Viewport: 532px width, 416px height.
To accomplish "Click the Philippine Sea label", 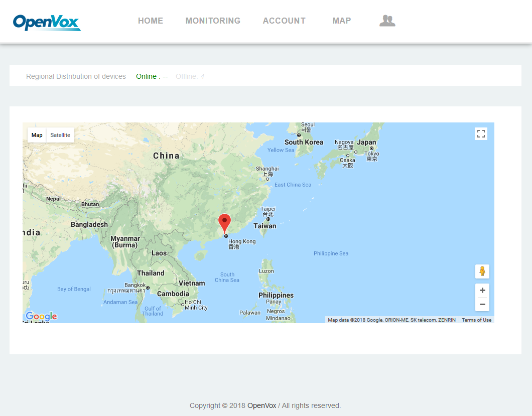I will [331, 253].
